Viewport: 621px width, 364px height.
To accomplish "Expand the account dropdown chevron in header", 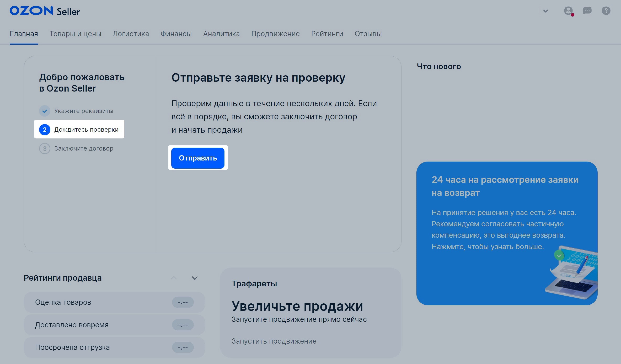I will [546, 11].
